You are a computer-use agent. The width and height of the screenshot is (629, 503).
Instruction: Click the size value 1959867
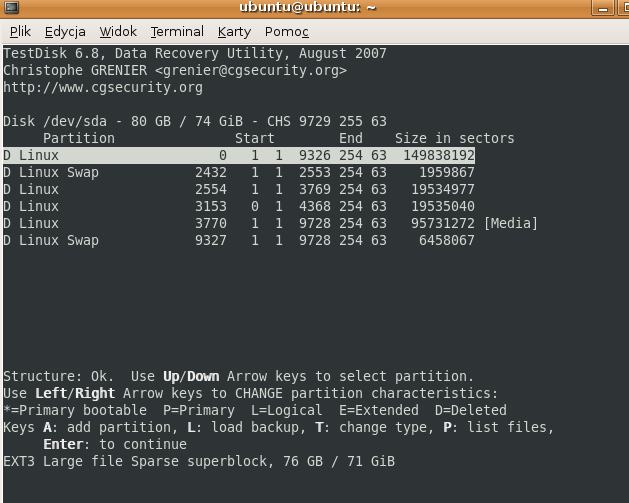447,172
